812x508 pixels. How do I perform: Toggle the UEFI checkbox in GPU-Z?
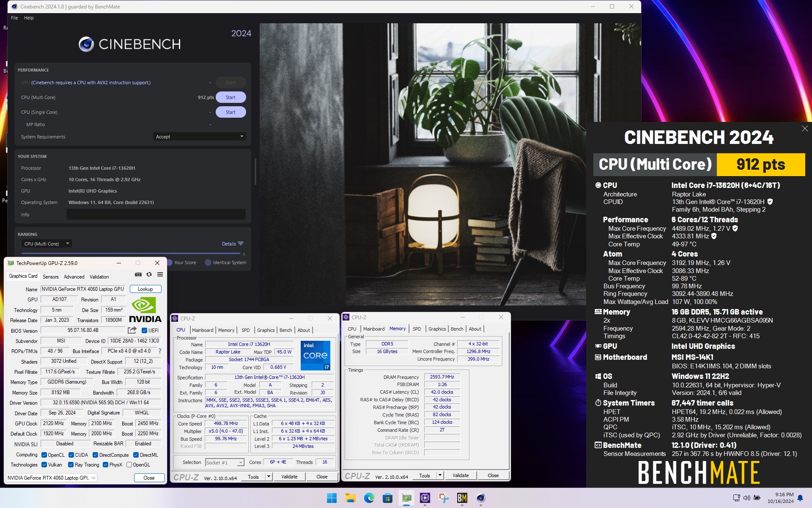pyautogui.click(x=144, y=331)
